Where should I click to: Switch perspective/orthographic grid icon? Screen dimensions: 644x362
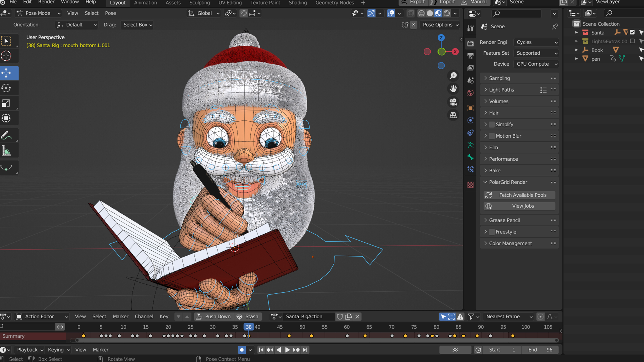[453, 115]
